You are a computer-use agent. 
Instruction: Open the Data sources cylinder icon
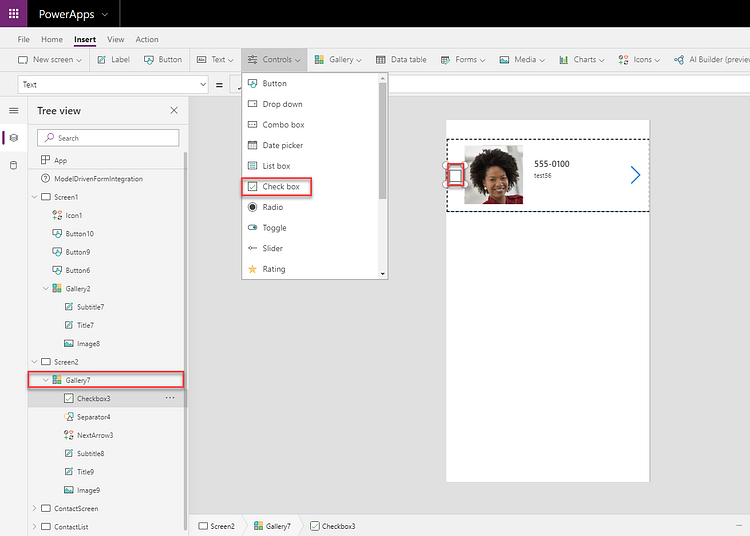pyautogui.click(x=13, y=165)
